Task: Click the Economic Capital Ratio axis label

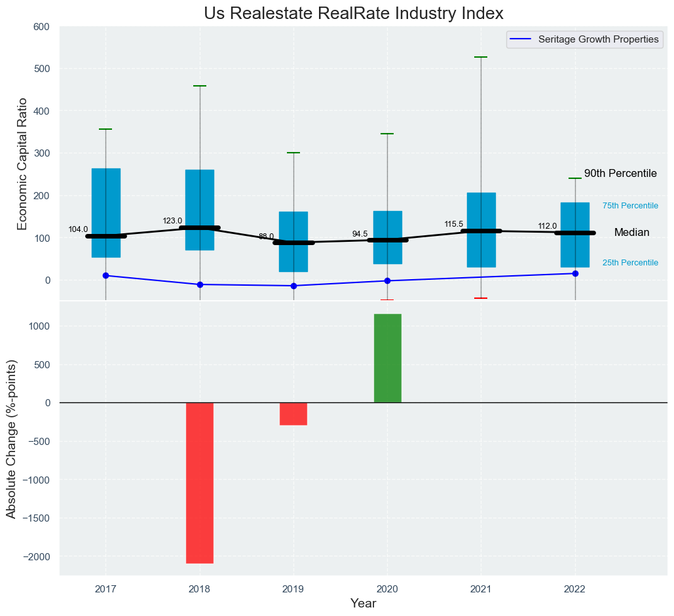Action: pyautogui.click(x=22, y=164)
